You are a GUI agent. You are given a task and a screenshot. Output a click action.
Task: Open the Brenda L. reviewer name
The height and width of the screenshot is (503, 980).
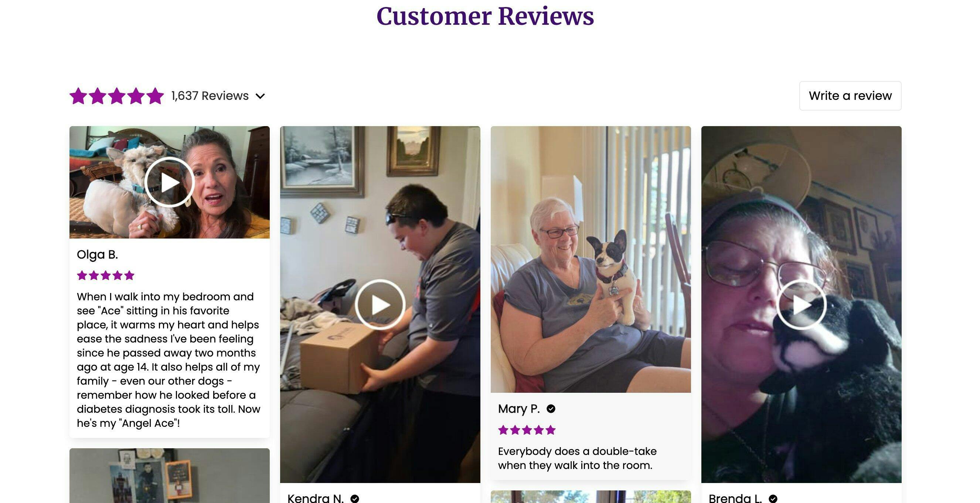[x=735, y=498]
